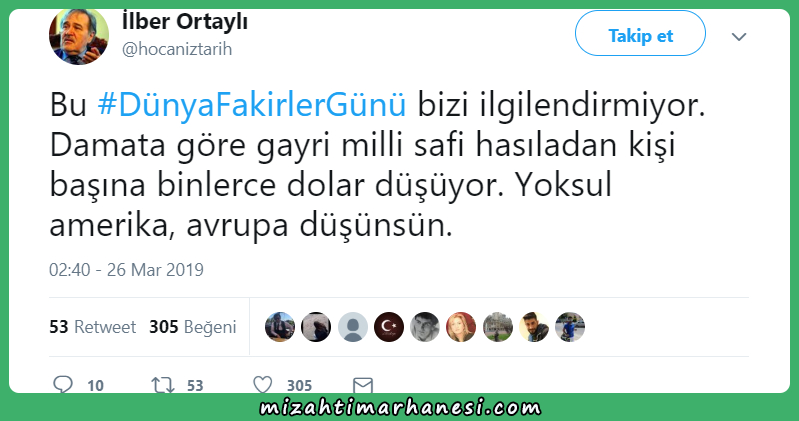Like the tweet with heart icon
This screenshot has width=799, height=421.
point(263,385)
